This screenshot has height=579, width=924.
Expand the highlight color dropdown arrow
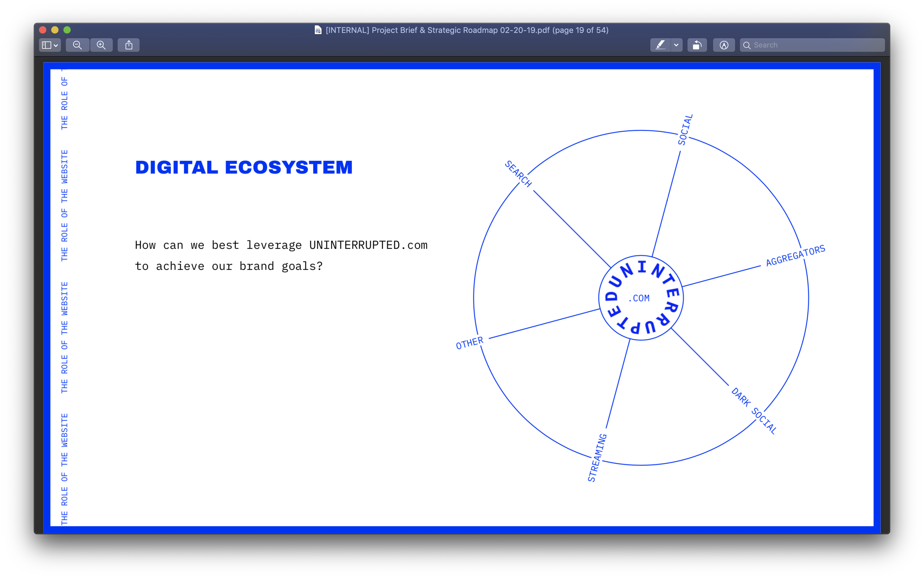[676, 45]
